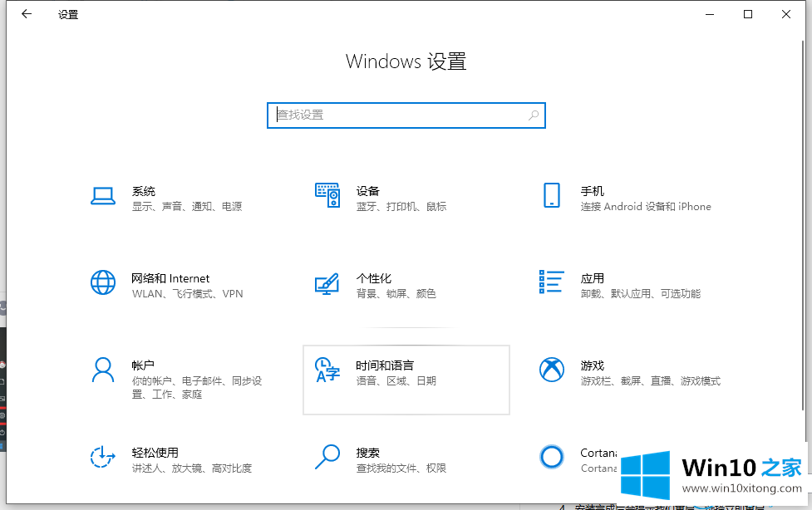Open the 帐户 person icon

coord(103,370)
